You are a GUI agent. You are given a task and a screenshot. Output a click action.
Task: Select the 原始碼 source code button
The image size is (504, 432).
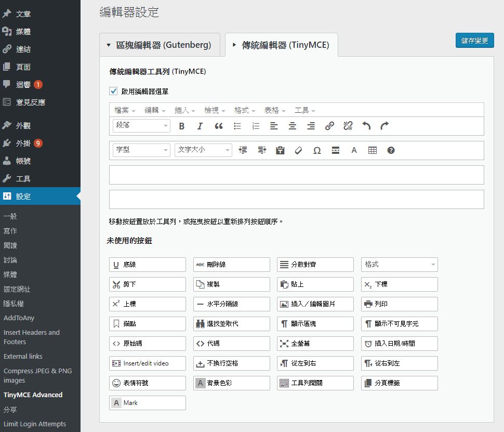point(148,344)
